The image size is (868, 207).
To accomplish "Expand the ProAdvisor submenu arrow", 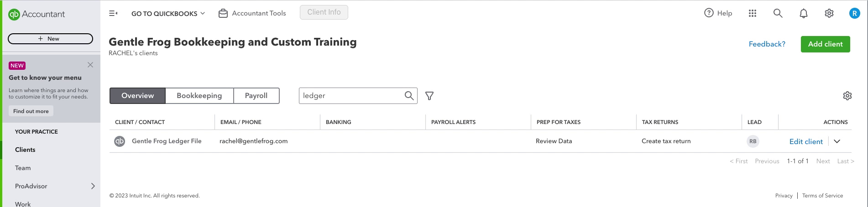I will click(x=93, y=186).
